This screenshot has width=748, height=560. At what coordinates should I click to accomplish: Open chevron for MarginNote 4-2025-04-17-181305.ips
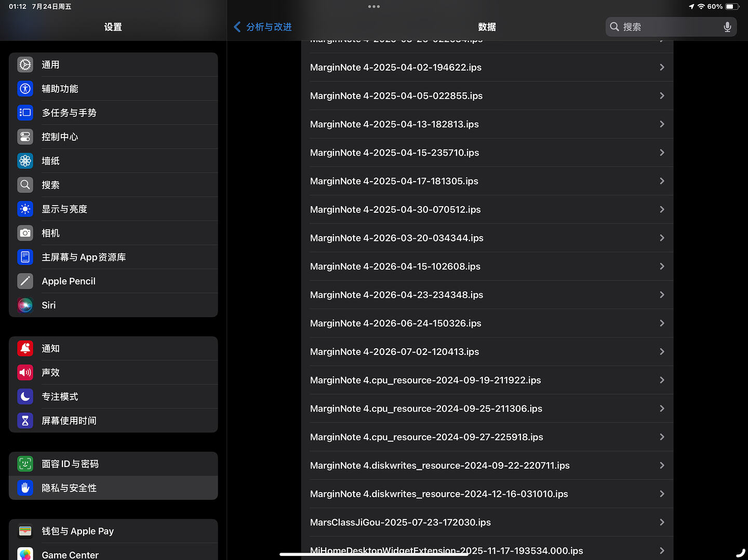(662, 181)
